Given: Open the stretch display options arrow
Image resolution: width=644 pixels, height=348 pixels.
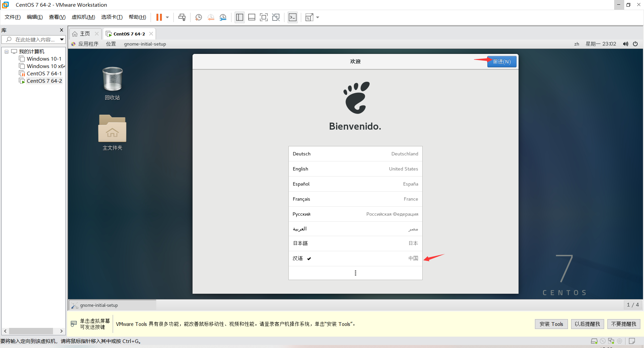Looking at the screenshot, I should pos(318,17).
